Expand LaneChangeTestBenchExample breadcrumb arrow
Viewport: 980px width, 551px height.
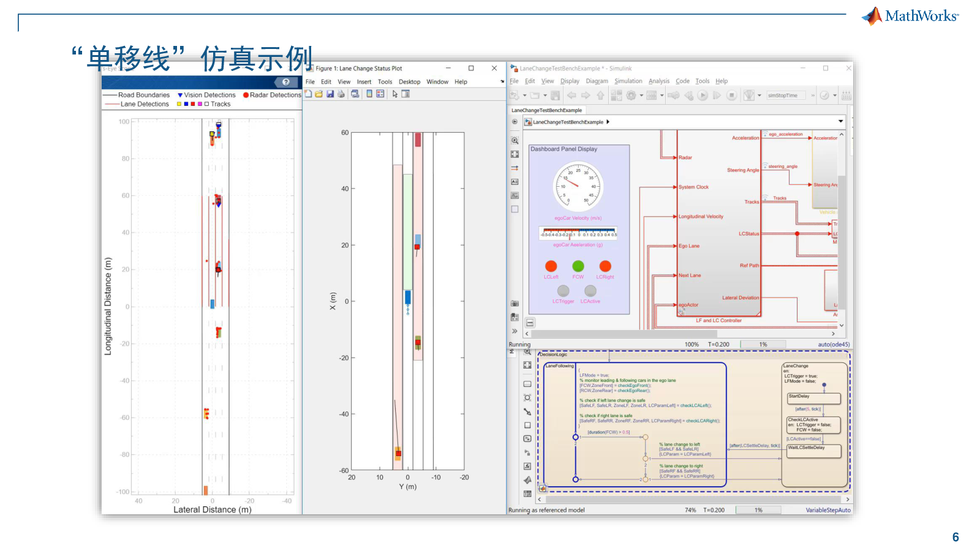608,122
